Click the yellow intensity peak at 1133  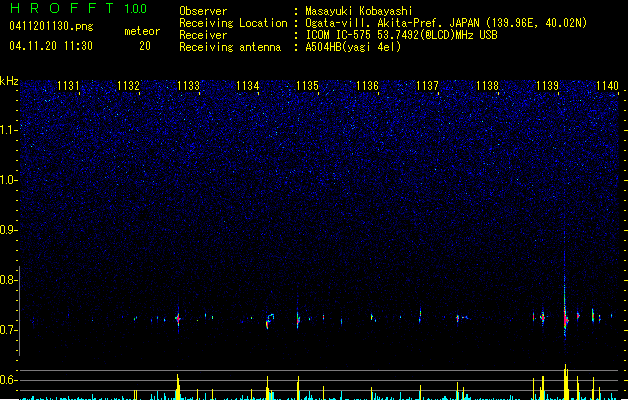pos(178,387)
